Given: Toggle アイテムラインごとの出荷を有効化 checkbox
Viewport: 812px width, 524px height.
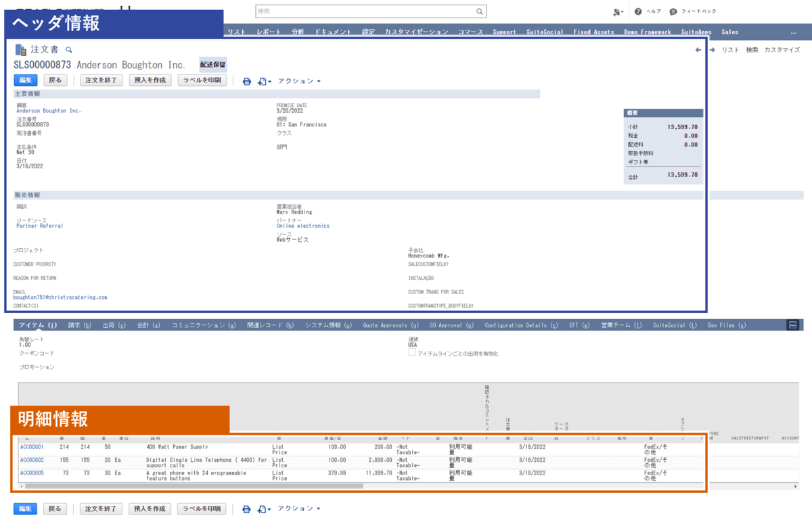Looking at the screenshot, I should (x=412, y=353).
